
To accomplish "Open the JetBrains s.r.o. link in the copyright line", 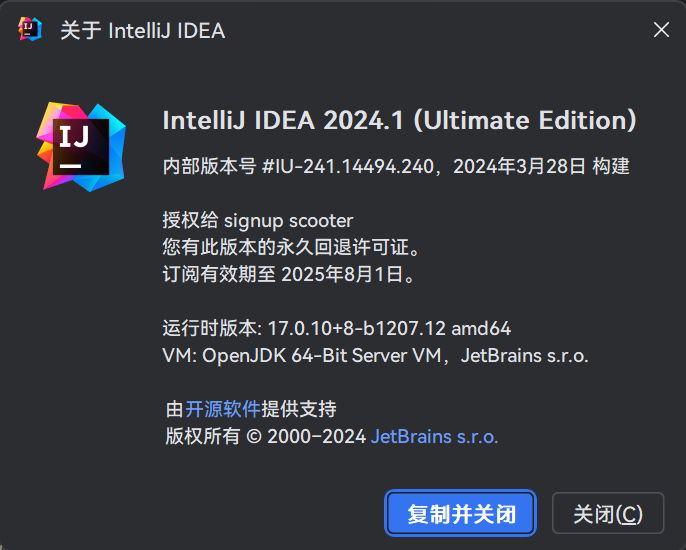I will [434, 436].
